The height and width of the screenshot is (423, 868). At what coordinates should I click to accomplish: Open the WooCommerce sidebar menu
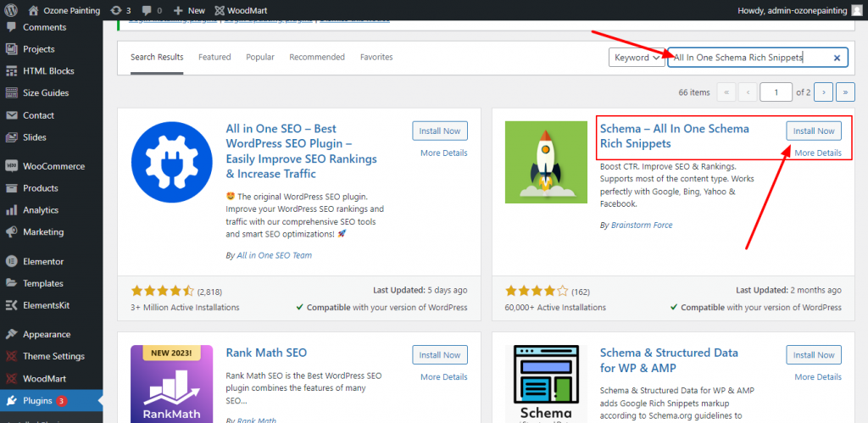point(52,166)
